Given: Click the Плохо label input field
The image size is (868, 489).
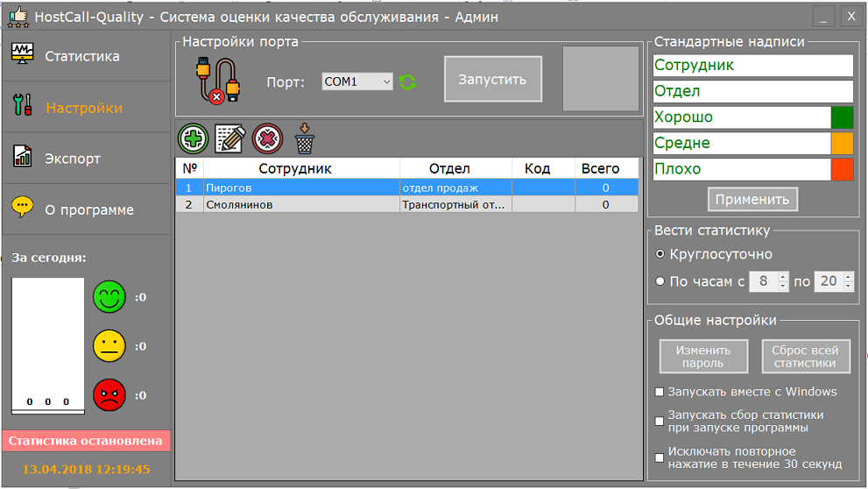Looking at the screenshot, I should (742, 169).
